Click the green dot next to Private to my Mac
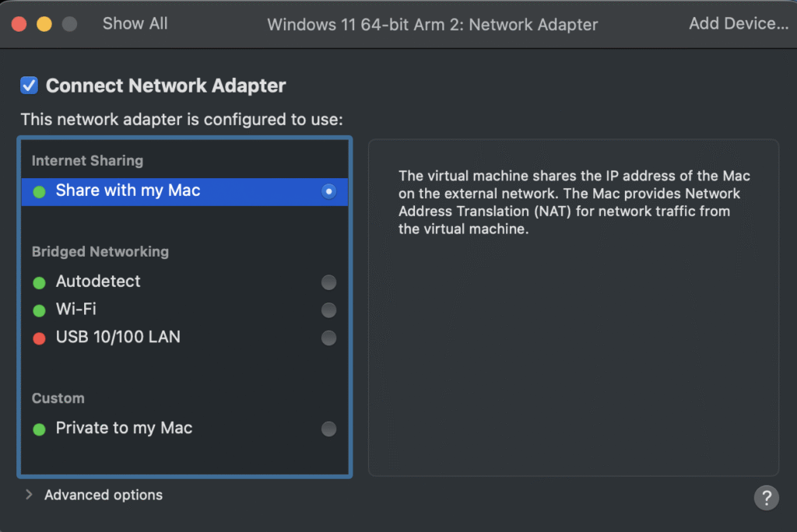Screen dimensions: 797x532 (x=39, y=429)
